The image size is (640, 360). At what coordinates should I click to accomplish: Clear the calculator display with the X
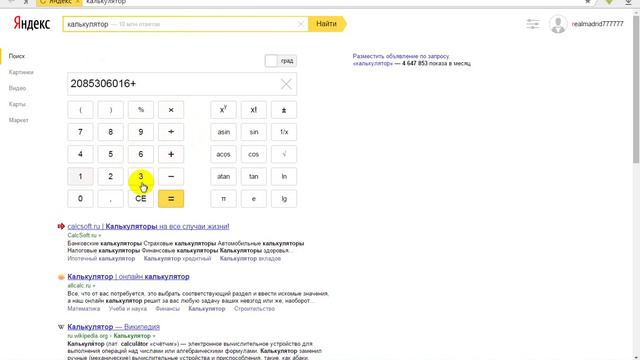point(286,84)
